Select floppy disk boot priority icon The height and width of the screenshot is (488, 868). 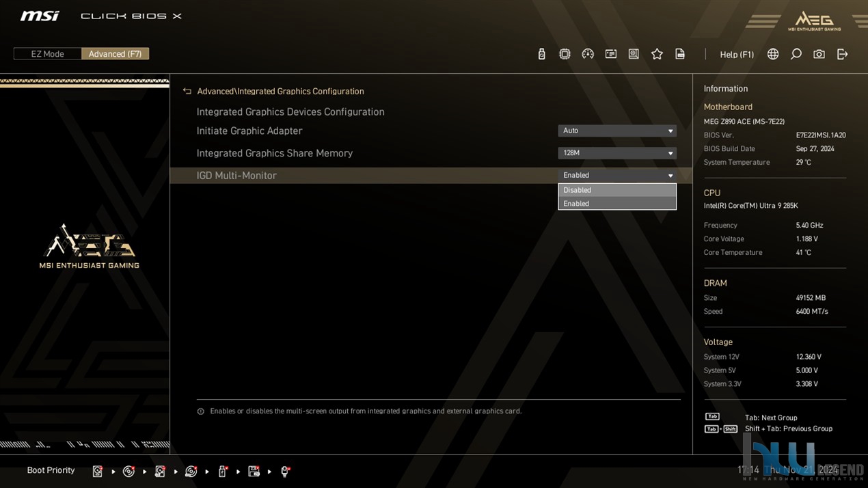coord(254,471)
